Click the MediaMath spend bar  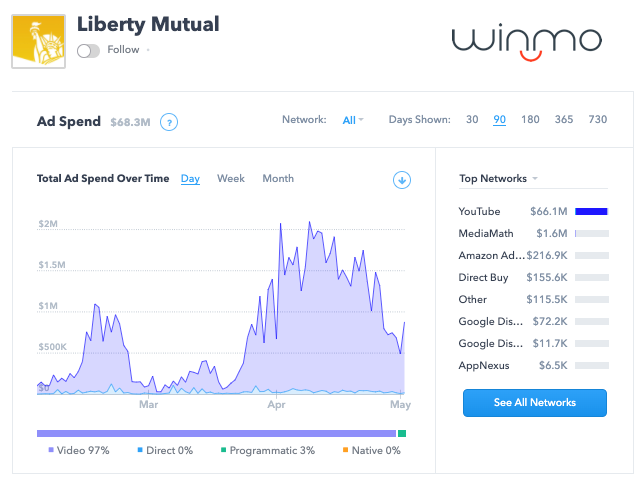[592, 233]
